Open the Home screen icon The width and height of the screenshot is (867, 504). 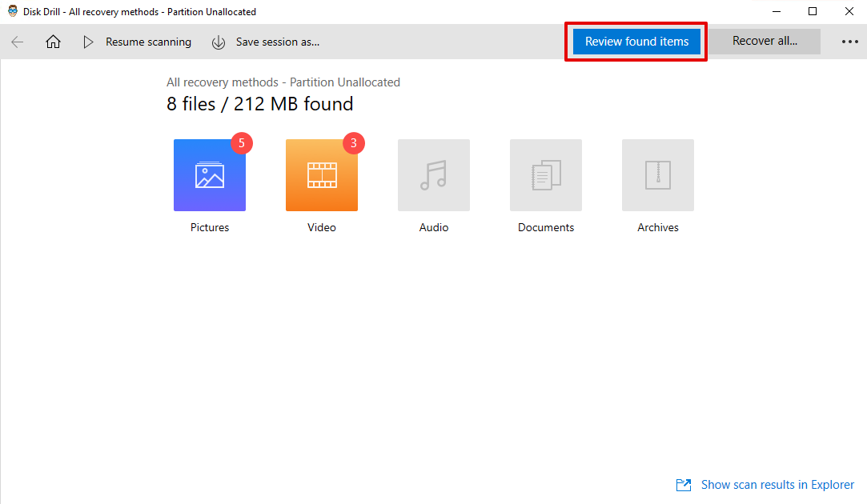[53, 42]
